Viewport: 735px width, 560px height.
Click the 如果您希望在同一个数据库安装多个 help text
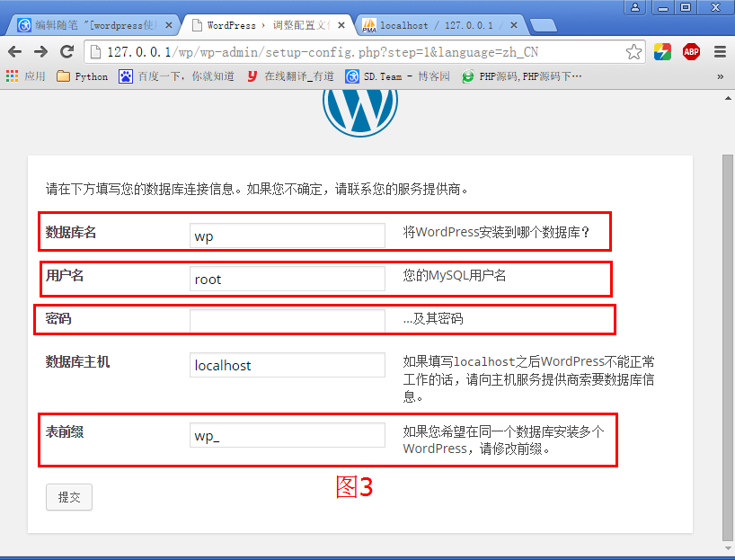pyautogui.click(x=503, y=440)
